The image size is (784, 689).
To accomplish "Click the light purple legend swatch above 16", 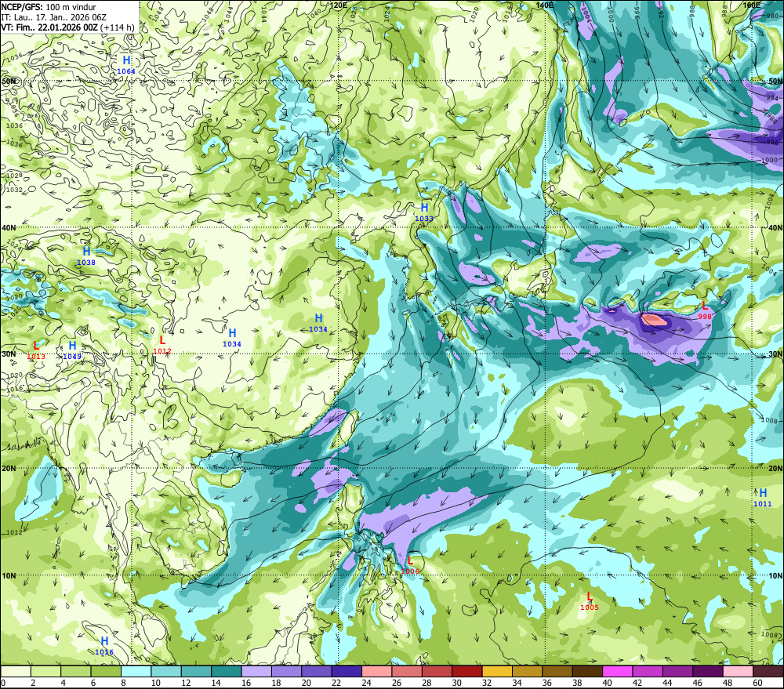I will coord(256,671).
